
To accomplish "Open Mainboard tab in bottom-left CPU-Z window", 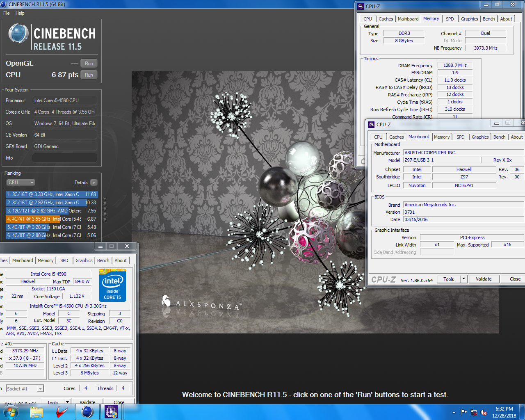I will tap(23, 260).
